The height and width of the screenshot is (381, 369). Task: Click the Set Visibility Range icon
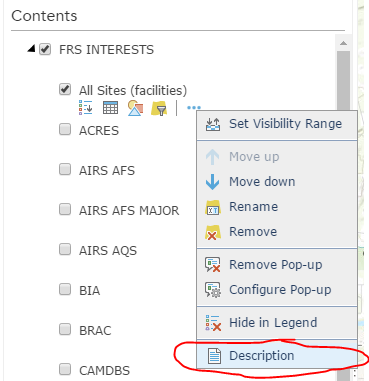click(213, 124)
